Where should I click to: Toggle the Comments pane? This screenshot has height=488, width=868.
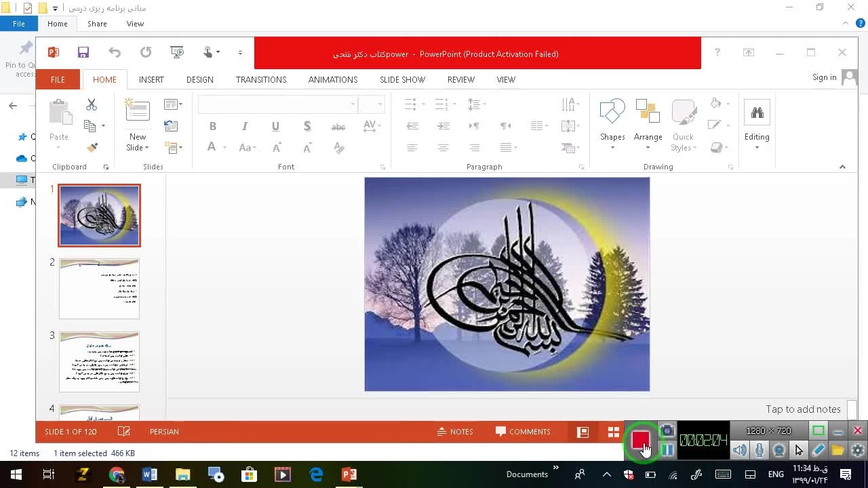[523, 432]
